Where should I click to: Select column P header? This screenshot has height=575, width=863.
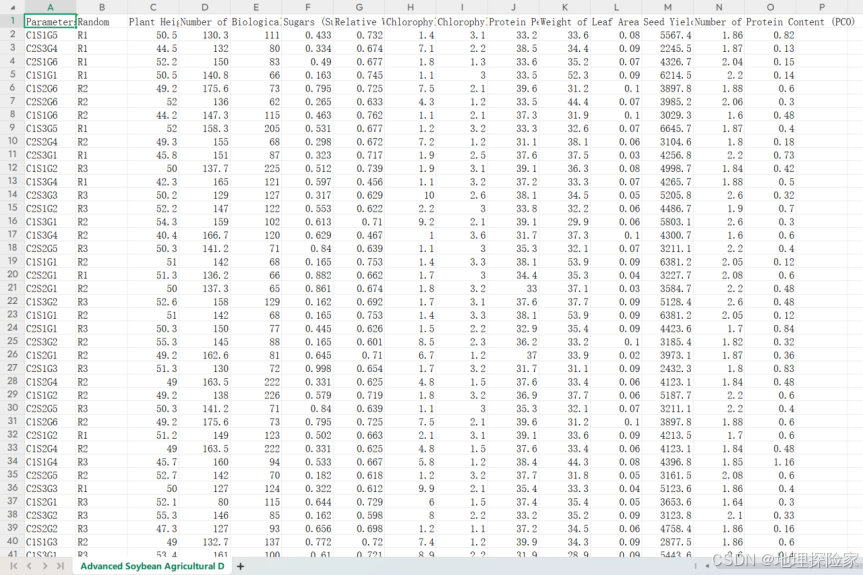[822, 7]
